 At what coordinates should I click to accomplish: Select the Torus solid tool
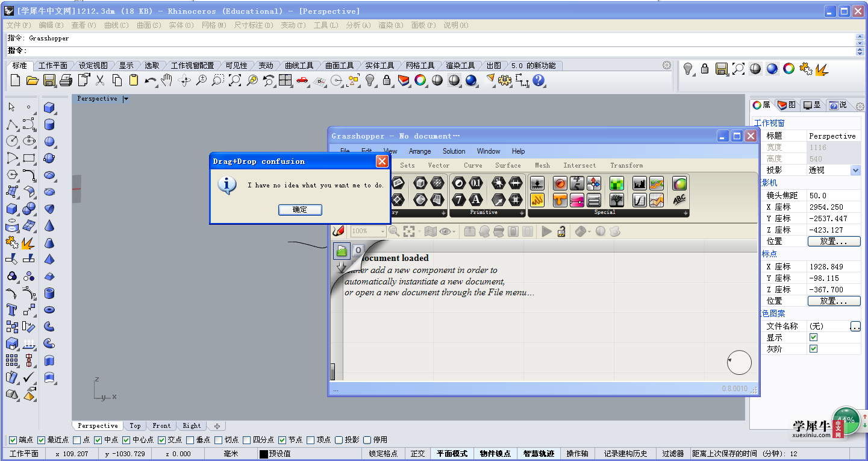click(49, 310)
